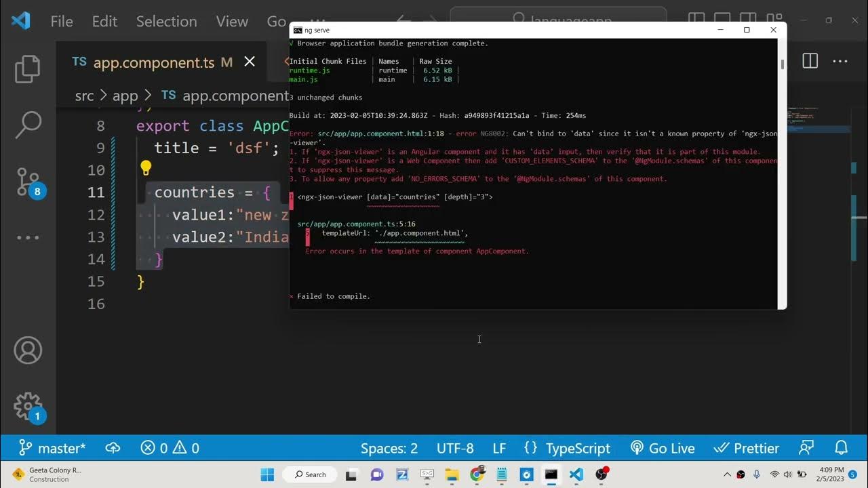Viewport: 868px width, 488px height.
Task: Toggle Go Live server in status bar
Action: pos(663,448)
